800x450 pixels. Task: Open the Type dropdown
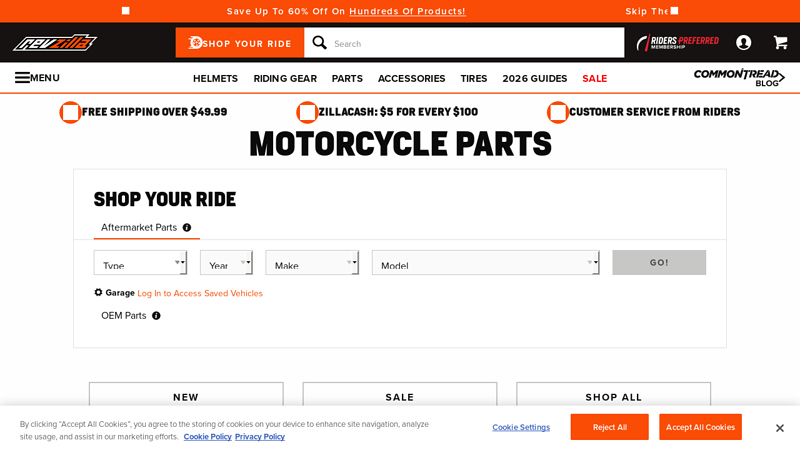coord(140,263)
